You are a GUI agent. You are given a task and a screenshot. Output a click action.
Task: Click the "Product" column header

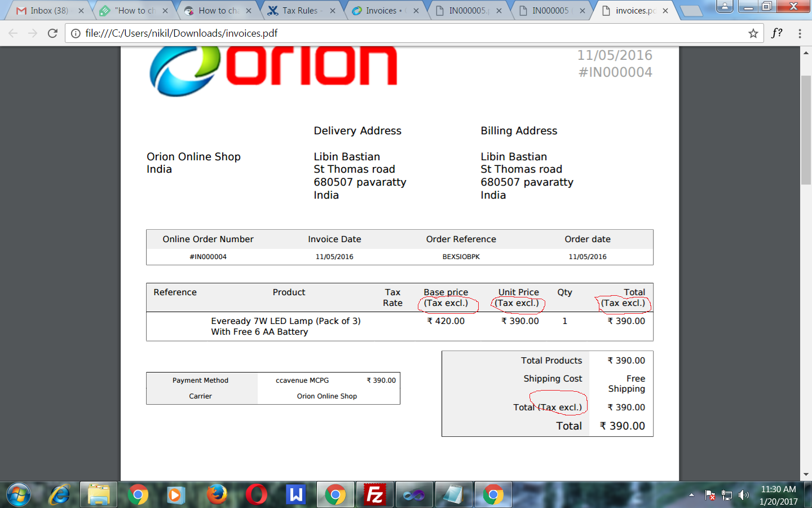pos(289,292)
